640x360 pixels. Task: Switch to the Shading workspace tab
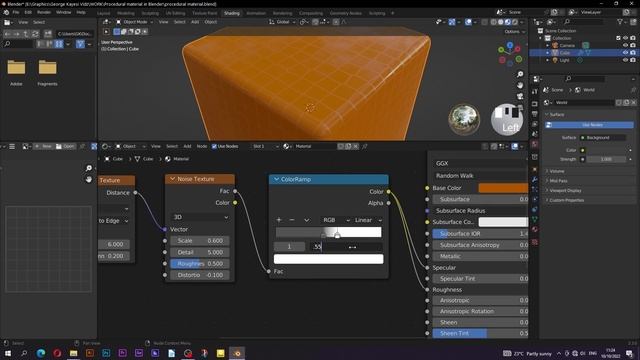coord(231,13)
